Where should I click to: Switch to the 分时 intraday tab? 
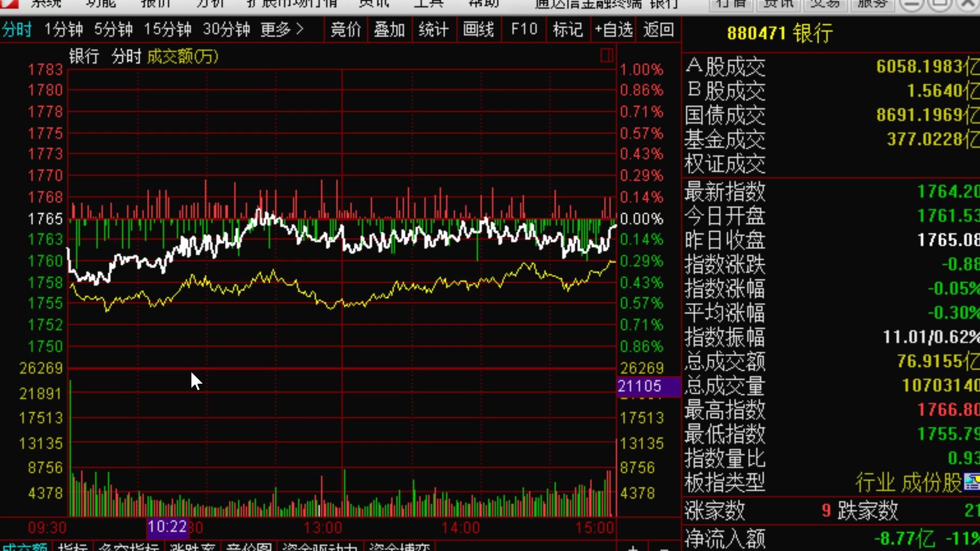pos(17,30)
